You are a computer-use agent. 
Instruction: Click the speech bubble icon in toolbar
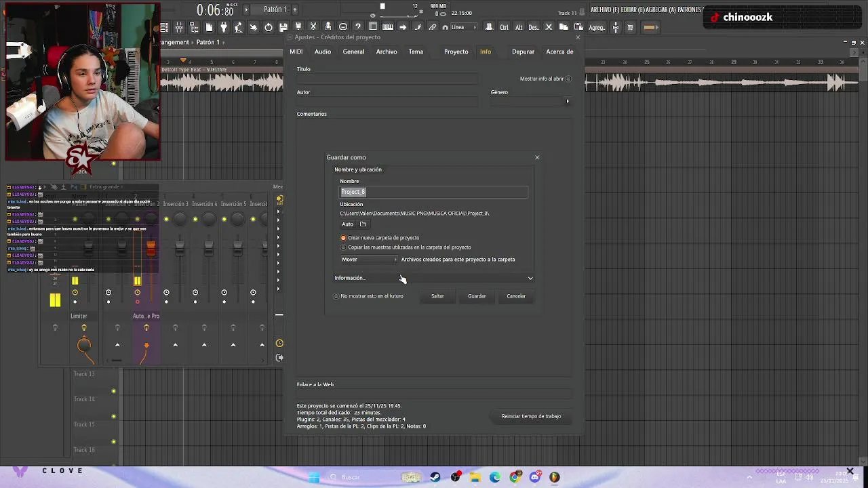coord(343,27)
